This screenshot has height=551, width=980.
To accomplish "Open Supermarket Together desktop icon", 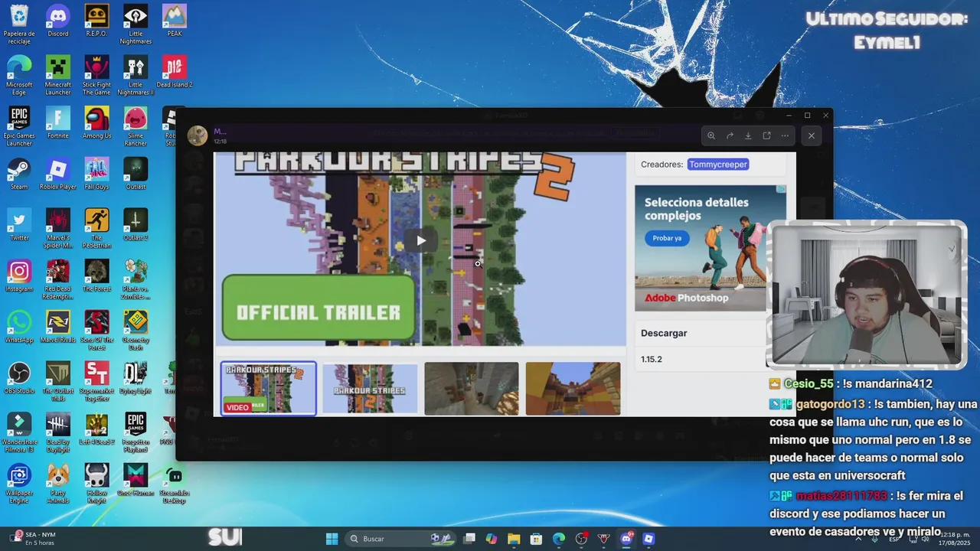I will (x=96, y=382).
